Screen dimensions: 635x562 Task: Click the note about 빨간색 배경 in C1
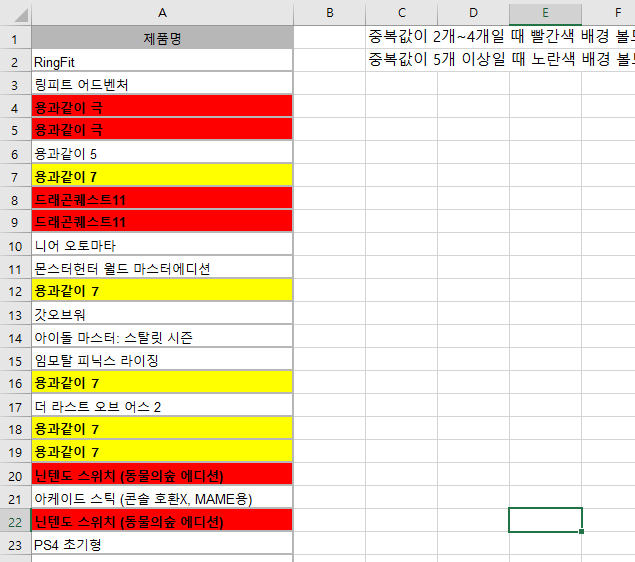tap(501, 37)
